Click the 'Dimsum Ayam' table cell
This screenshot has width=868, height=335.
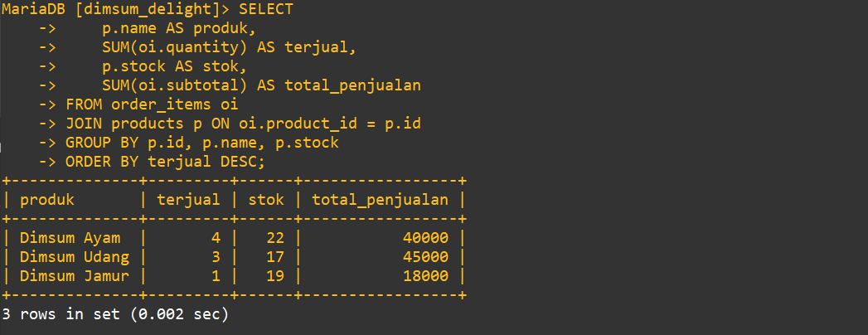pos(70,238)
